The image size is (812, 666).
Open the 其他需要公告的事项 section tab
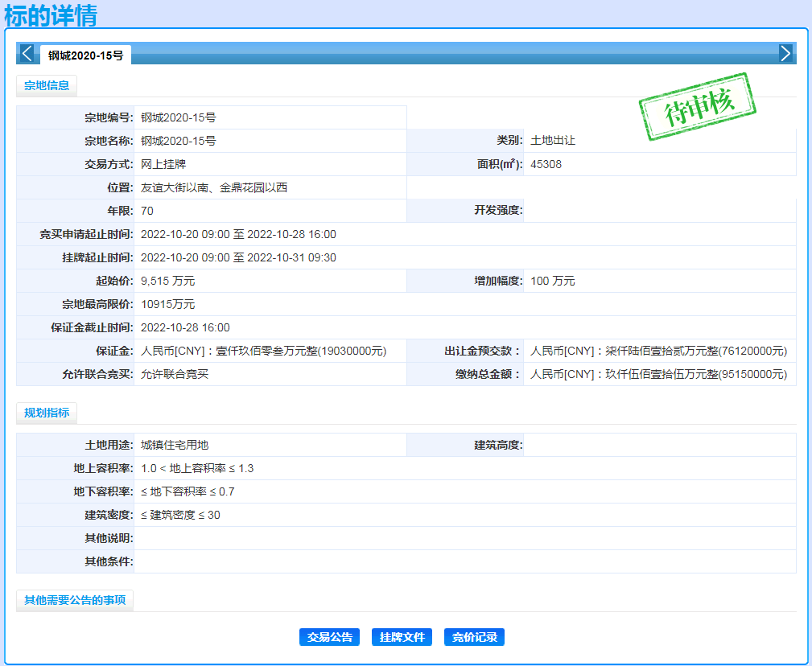tap(75, 600)
